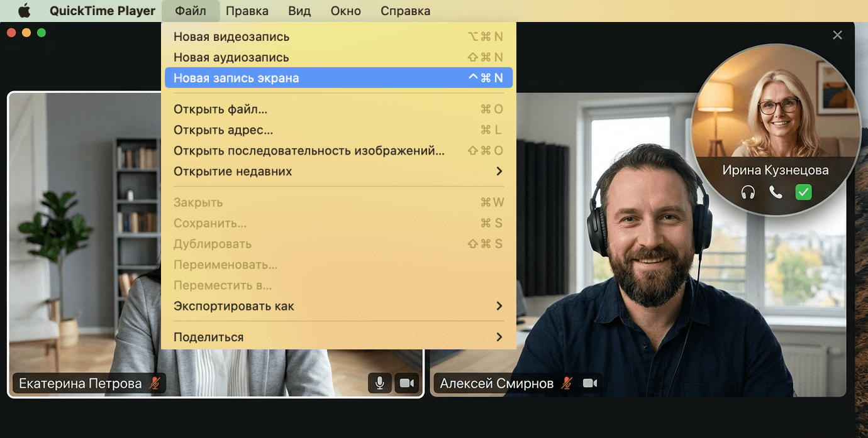Choose Открыть адрес…
Image resolution: width=868 pixels, height=438 pixels.
tap(338, 130)
